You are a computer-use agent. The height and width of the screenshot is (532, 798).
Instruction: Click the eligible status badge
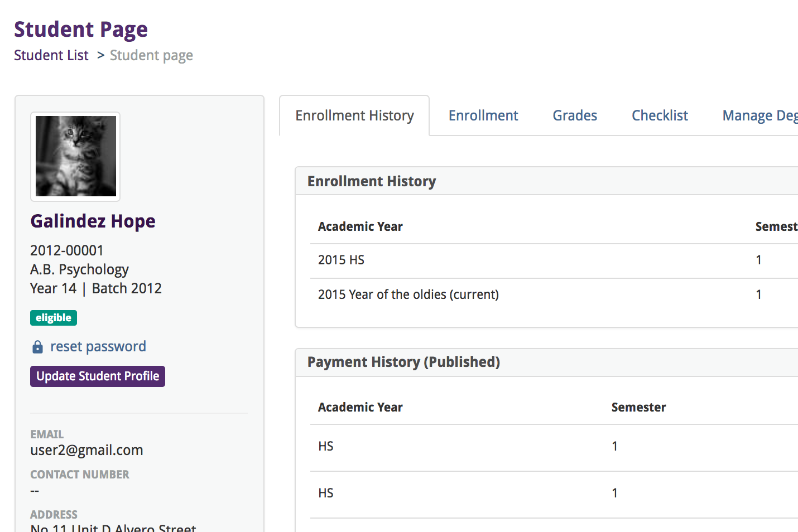[54, 318]
